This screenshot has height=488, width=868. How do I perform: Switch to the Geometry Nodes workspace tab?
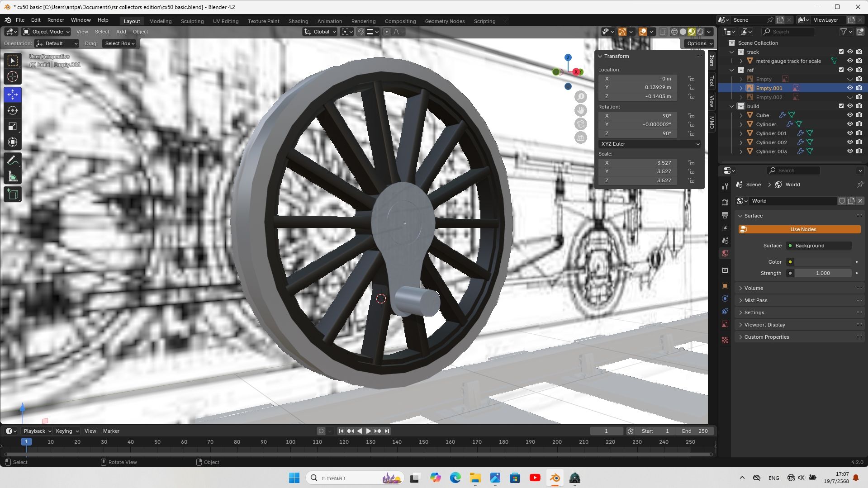(x=445, y=21)
